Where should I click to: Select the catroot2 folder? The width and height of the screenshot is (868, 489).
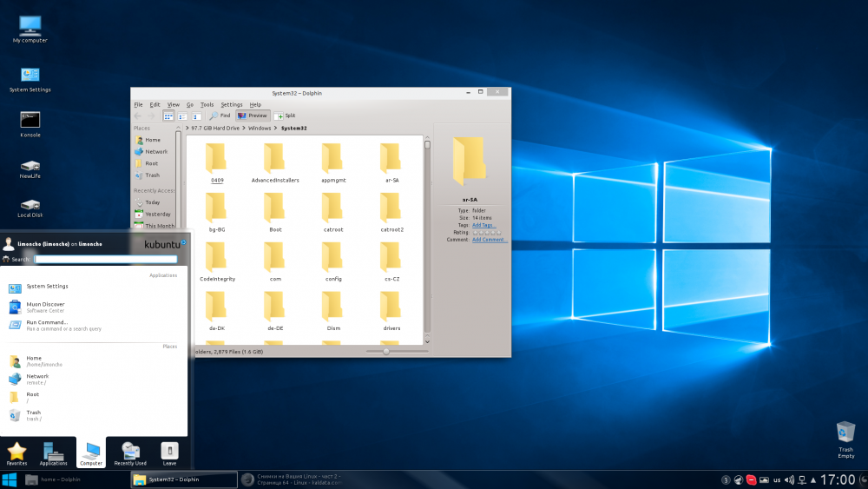coord(391,212)
